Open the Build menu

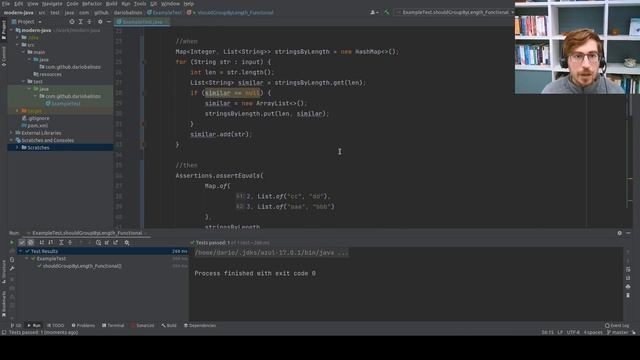point(111,4)
